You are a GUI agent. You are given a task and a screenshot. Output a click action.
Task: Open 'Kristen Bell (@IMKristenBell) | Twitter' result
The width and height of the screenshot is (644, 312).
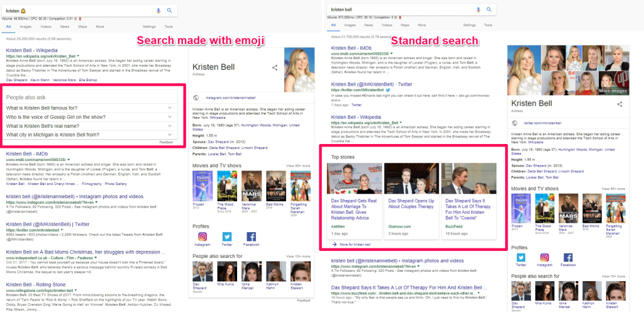coord(48,224)
